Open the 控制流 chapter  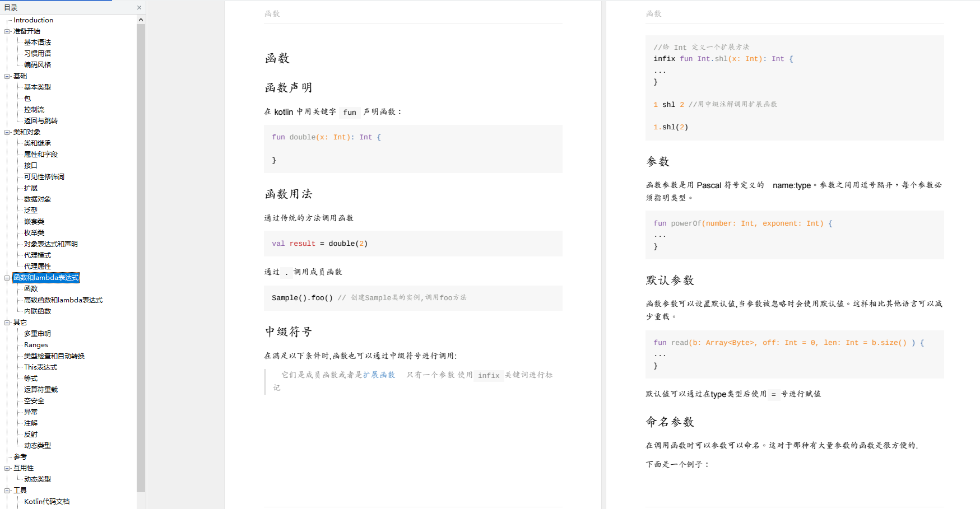point(34,110)
